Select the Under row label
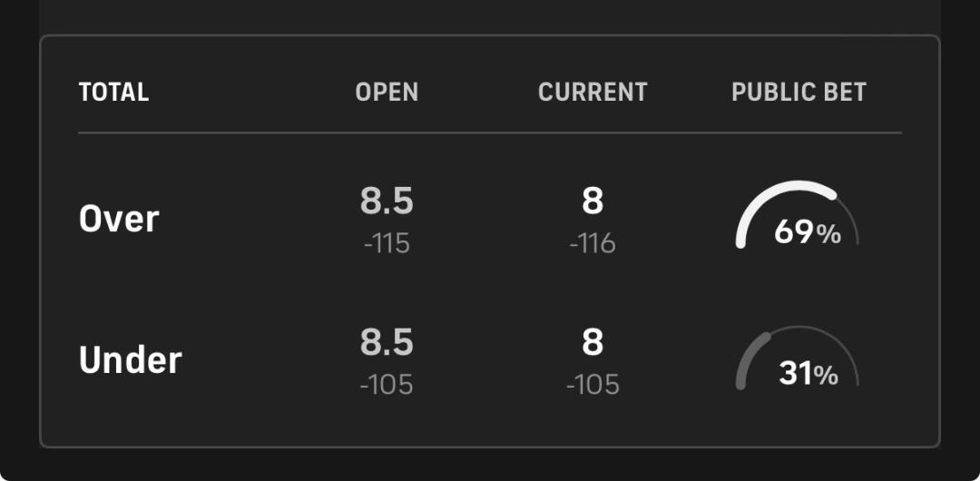980x481 pixels. click(x=130, y=360)
